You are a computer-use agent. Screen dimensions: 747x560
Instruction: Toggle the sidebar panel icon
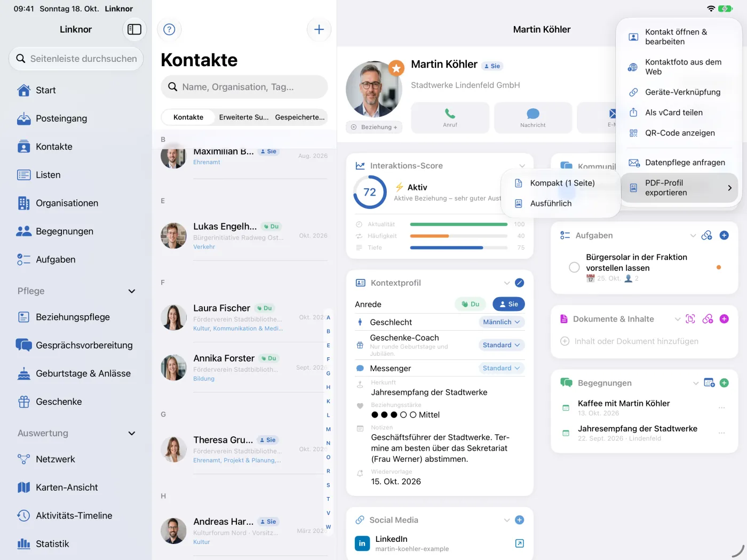(x=134, y=29)
